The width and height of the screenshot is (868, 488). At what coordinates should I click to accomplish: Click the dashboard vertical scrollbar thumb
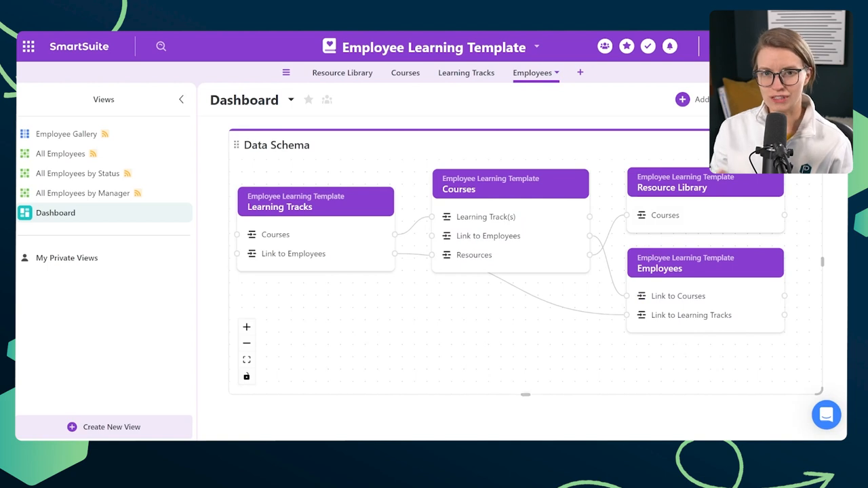coord(823,262)
